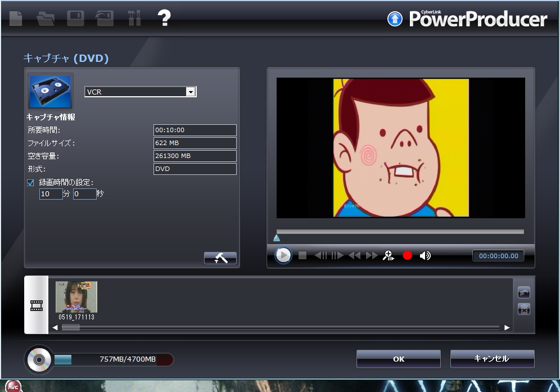This screenshot has height=392, width=560.
Task: Click the minutes field showing 10
Action: 51,193
